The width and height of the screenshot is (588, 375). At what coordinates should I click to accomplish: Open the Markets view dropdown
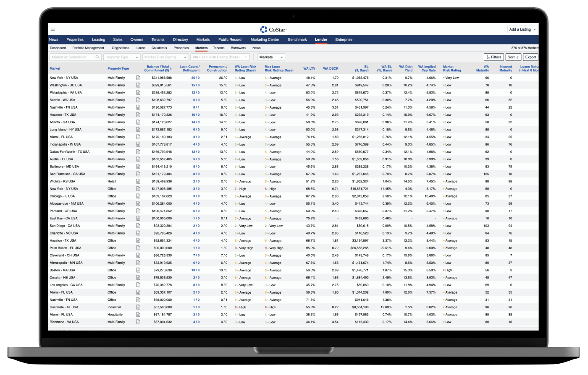coord(271,57)
